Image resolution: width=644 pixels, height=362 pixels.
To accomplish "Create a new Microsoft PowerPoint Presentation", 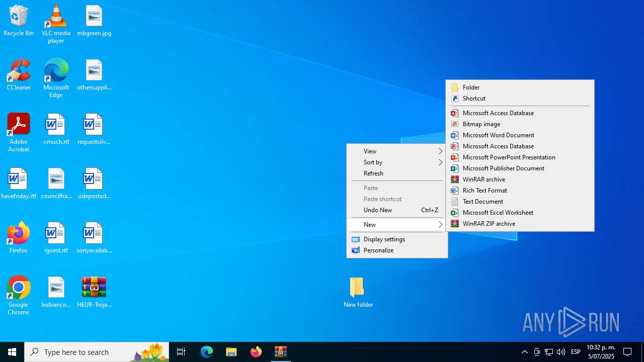I will [x=520, y=157].
